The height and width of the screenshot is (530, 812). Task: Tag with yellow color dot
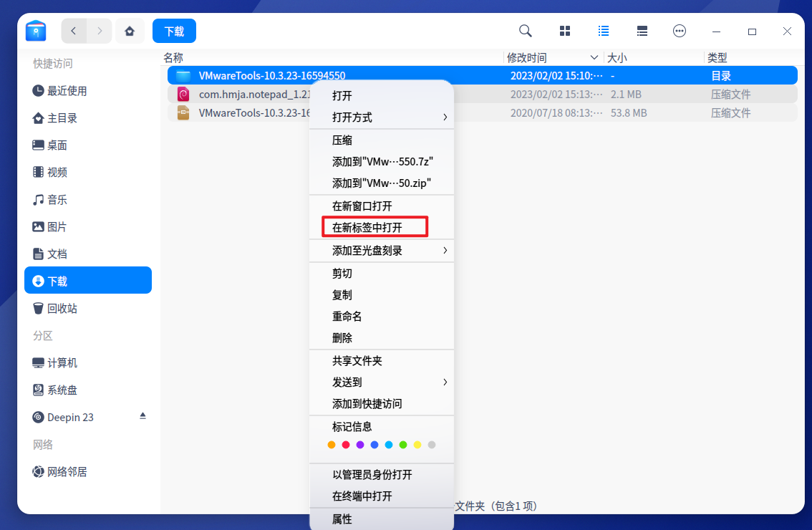coord(417,445)
